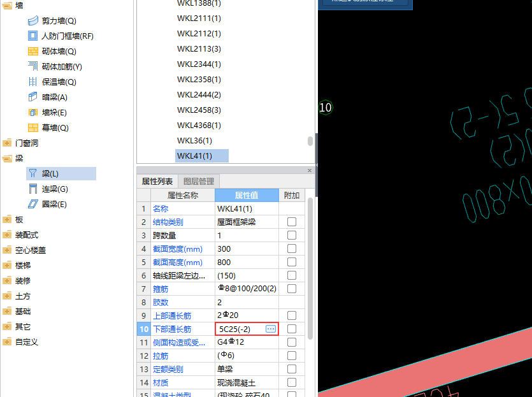Close the properties panel with X

pyautogui.click(x=310, y=170)
